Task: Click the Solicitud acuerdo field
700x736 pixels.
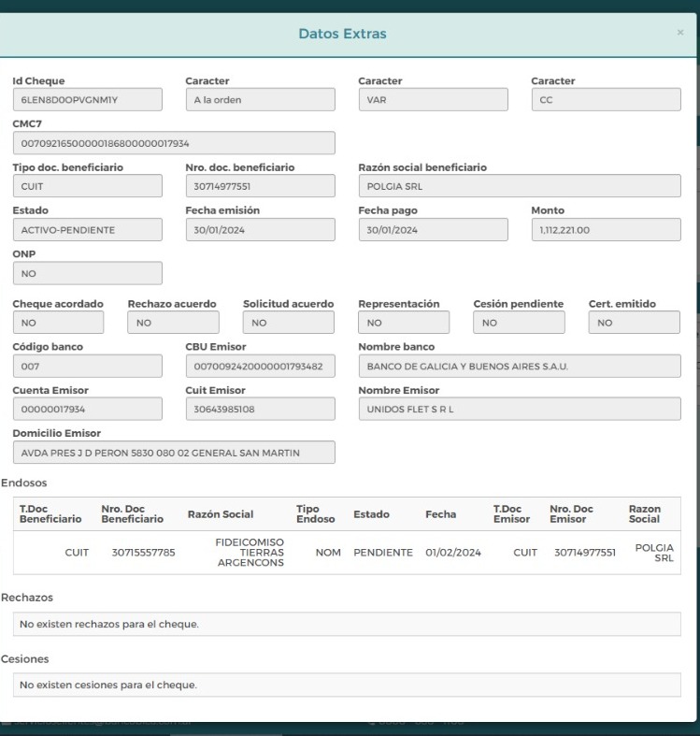Action: (289, 323)
